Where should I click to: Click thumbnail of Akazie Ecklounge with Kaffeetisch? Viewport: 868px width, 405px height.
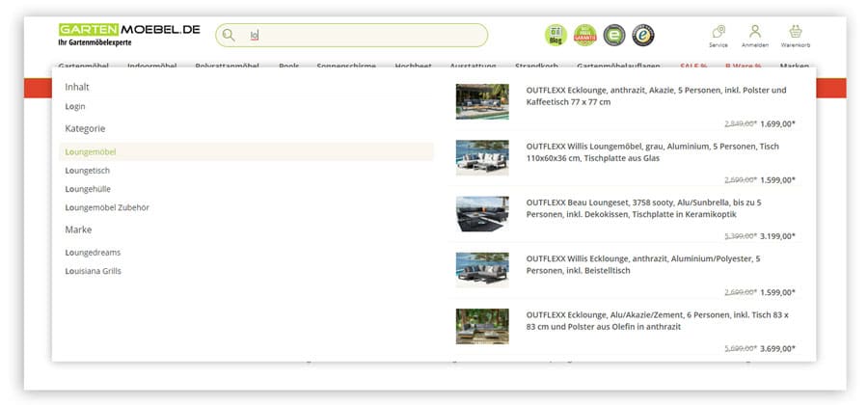click(x=482, y=102)
